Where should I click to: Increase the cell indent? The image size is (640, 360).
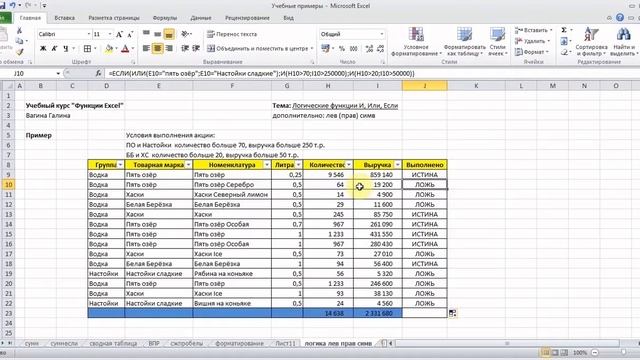(x=196, y=49)
